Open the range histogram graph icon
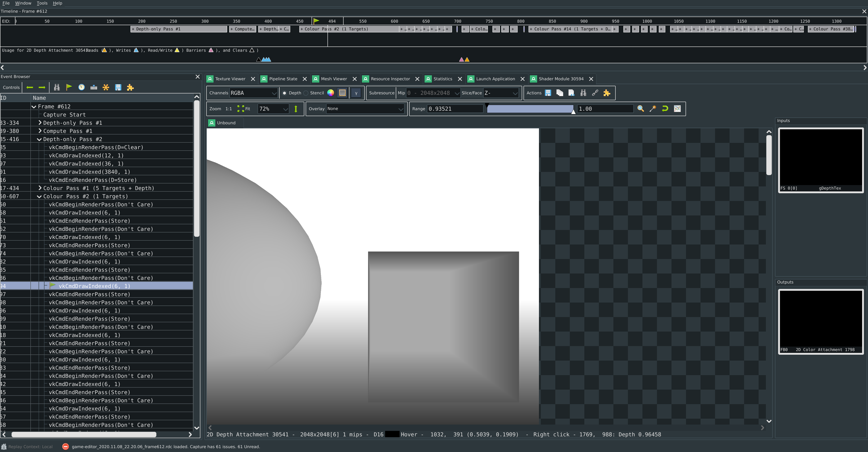This screenshot has height=452, width=868. click(677, 108)
